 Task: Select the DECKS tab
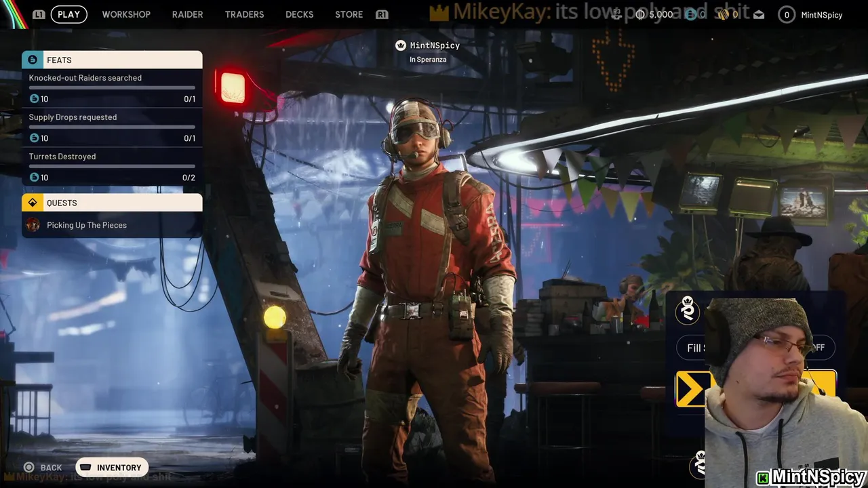[x=299, y=14]
